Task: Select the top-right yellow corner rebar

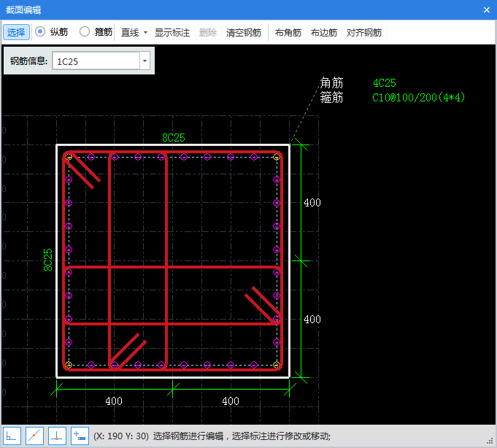Action: tap(277, 157)
